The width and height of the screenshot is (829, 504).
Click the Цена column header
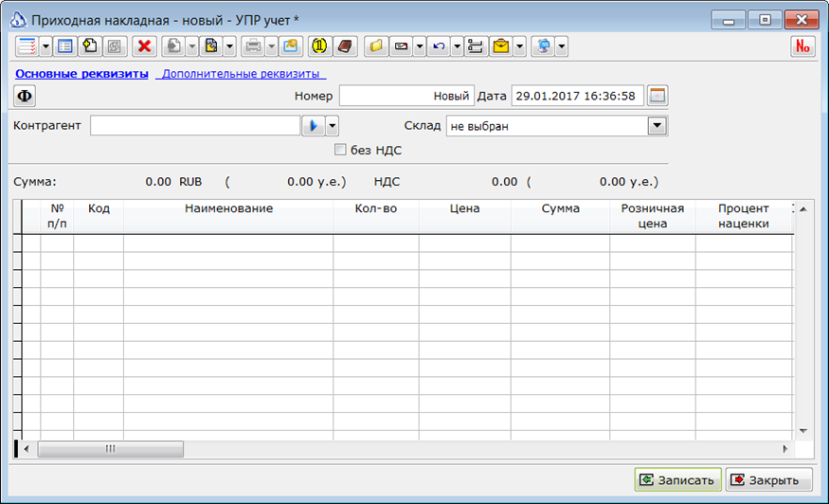coord(465,216)
